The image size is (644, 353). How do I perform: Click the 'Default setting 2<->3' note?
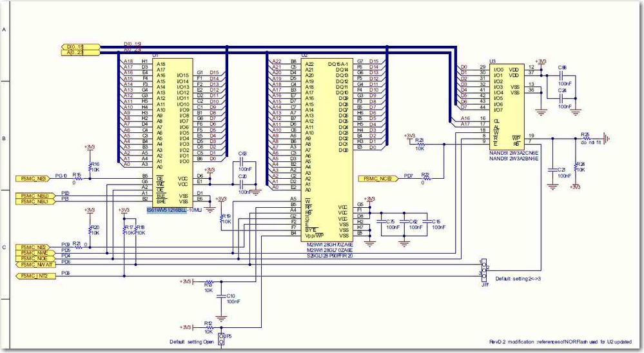(x=518, y=279)
